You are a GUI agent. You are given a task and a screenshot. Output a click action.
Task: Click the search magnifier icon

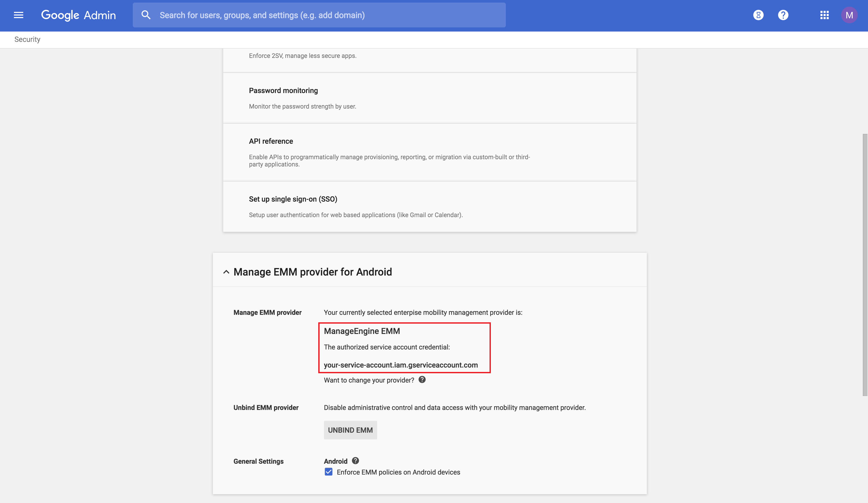[x=146, y=15]
